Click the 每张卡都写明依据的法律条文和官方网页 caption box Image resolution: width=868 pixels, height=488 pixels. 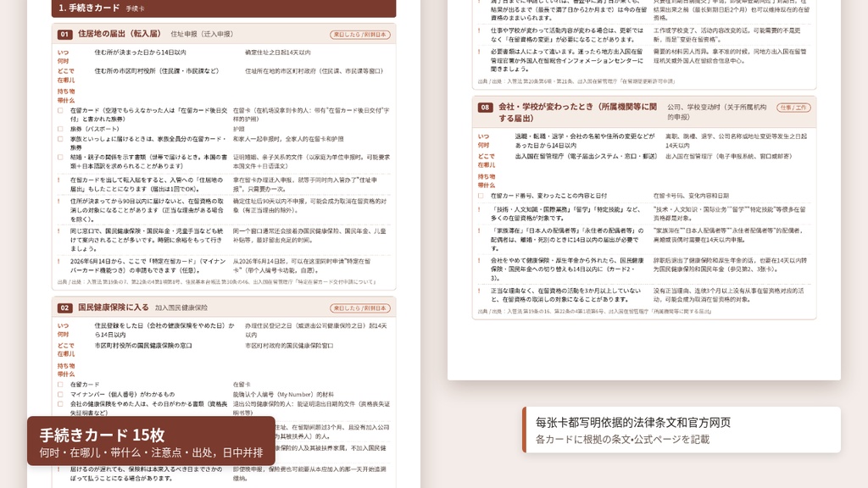point(682,430)
